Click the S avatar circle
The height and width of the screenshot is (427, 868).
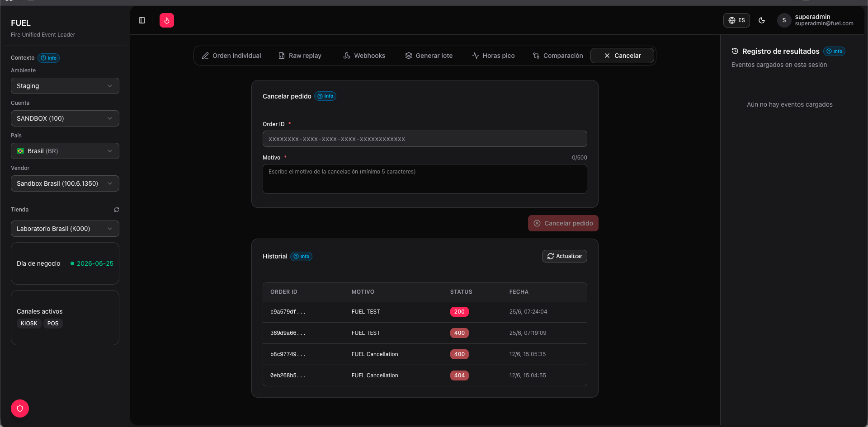pos(784,20)
